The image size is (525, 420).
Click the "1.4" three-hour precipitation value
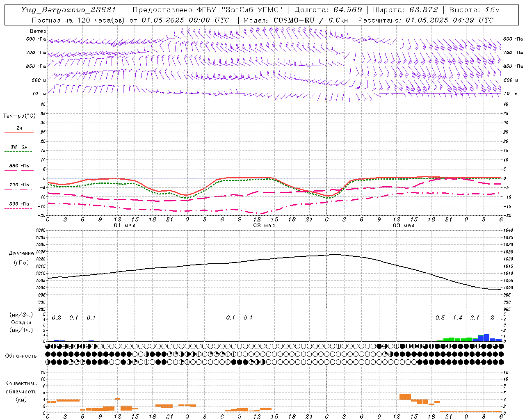457,317
